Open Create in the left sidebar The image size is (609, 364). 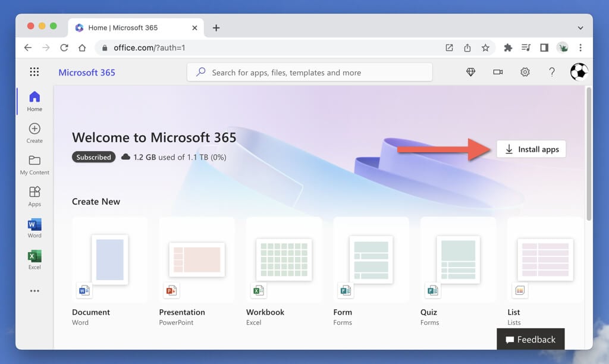click(x=34, y=133)
